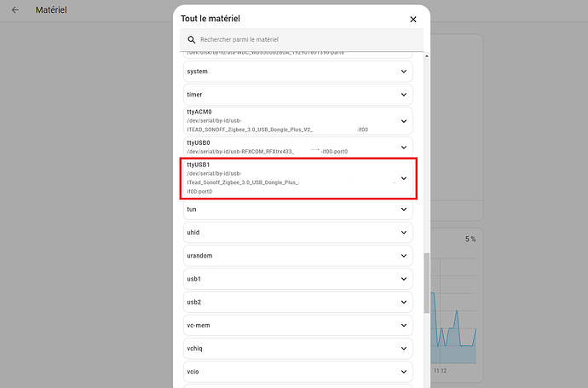588x388 pixels.
Task: Expand the urandom entry
Action: click(x=298, y=256)
